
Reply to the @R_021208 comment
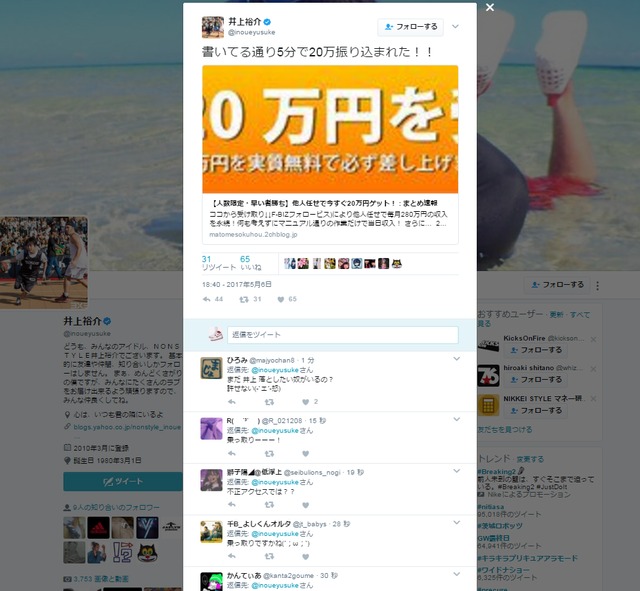coord(232,453)
